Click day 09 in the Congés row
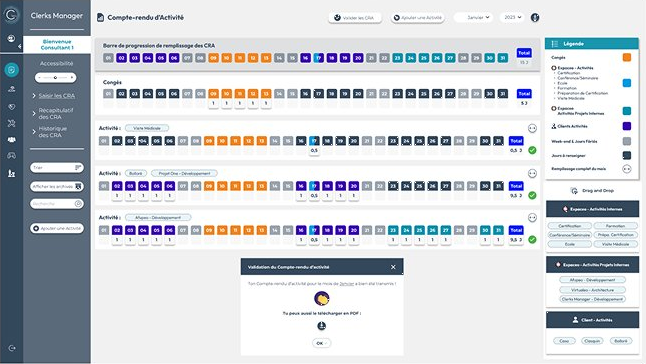The height and width of the screenshot is (364, 646). coord(213,94)
